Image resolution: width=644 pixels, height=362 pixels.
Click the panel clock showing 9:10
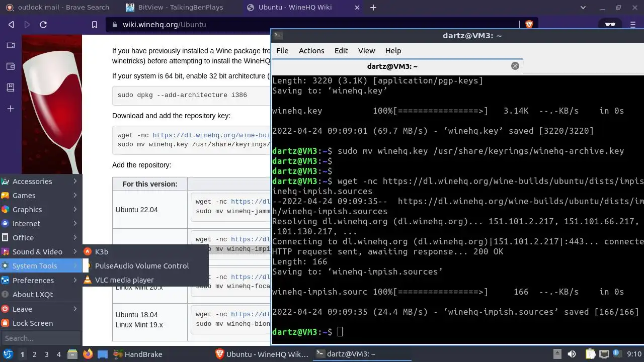pos(634,354)
